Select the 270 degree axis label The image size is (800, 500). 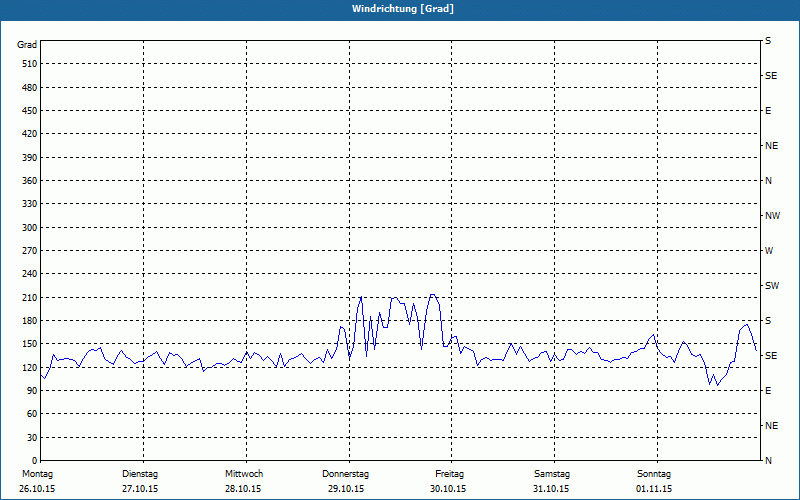pyautogui.click(x=30, y=251)
